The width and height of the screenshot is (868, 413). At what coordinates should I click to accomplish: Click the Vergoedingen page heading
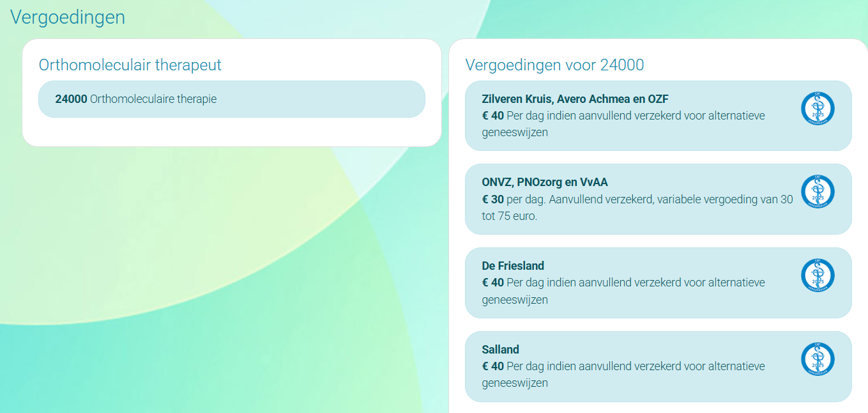[x=68, y=17]
